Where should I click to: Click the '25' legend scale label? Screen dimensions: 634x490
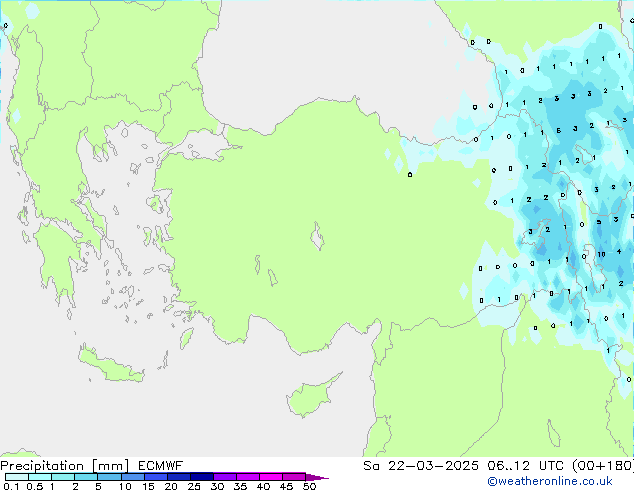tap(194, 486)
